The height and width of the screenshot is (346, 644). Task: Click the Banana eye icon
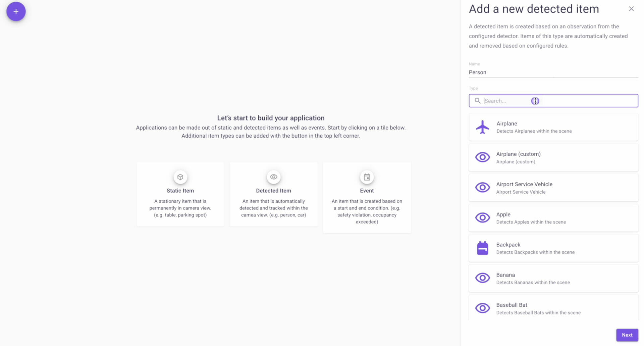(482, 278)
